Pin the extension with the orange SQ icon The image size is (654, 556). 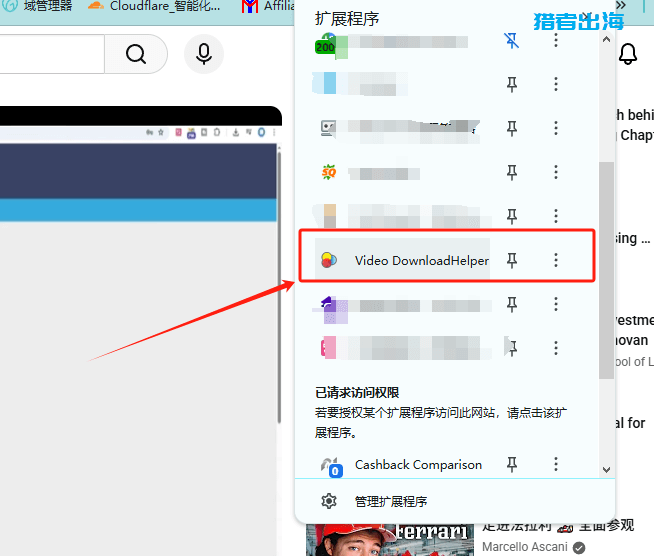click(512, 172)
